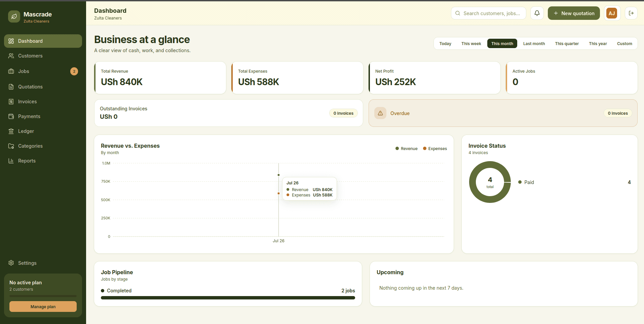Click the Payments wallet icon
This screenshot has height=324, width=644.
pos(11,116)
